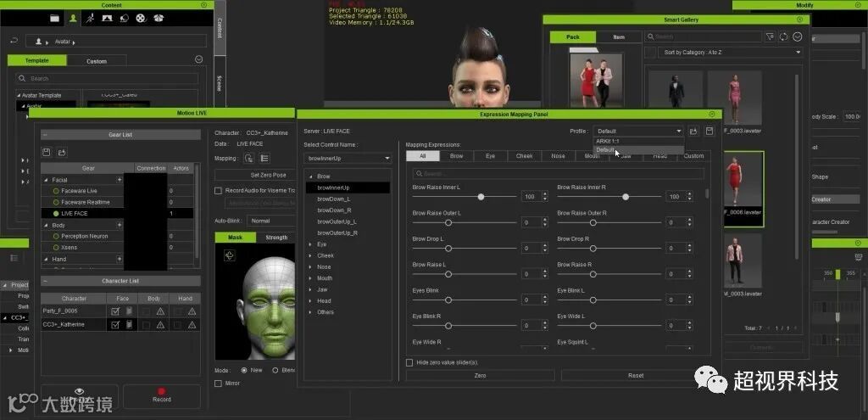Open the Profile dropdown showing Default
The width and height of the screenshot is (868, 420).
(x=638, y=132)
